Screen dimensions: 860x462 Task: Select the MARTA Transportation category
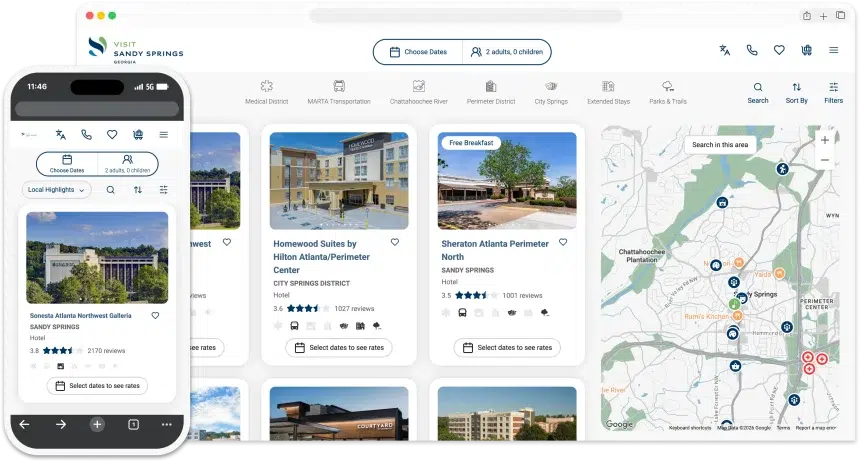[x=339, y=92]
